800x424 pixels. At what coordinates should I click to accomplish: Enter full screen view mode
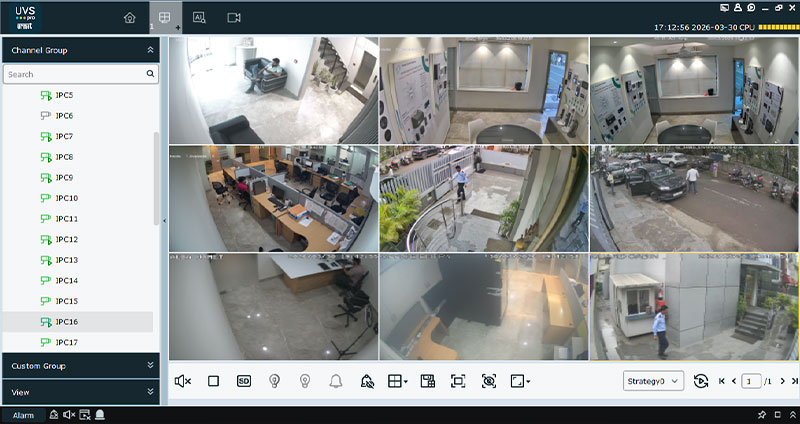(458, 381)
